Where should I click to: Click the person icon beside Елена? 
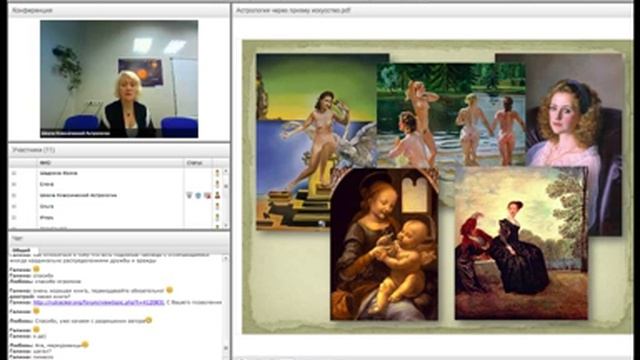pyautogui.click(x=218, y=184)
